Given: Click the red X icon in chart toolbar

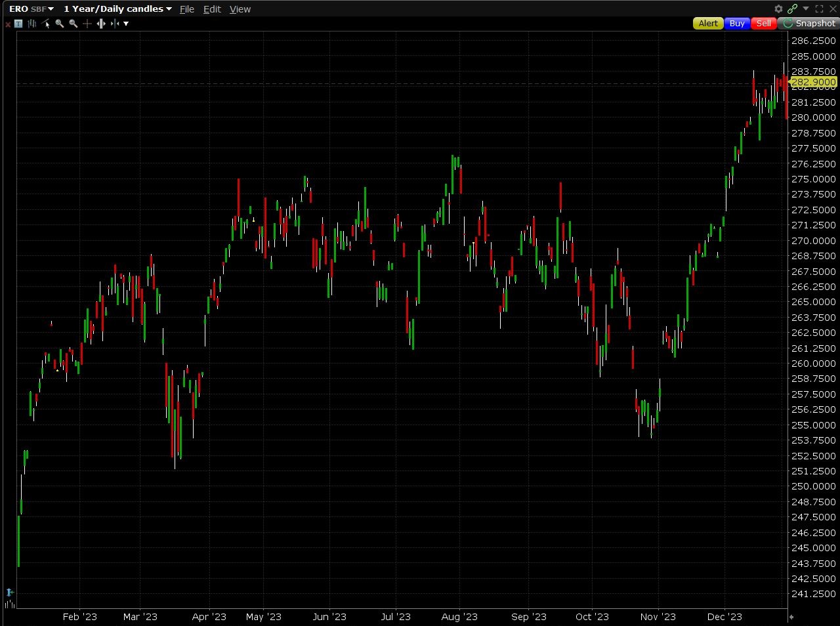Looking at the screenshot, I should click(x=8, y=24).
